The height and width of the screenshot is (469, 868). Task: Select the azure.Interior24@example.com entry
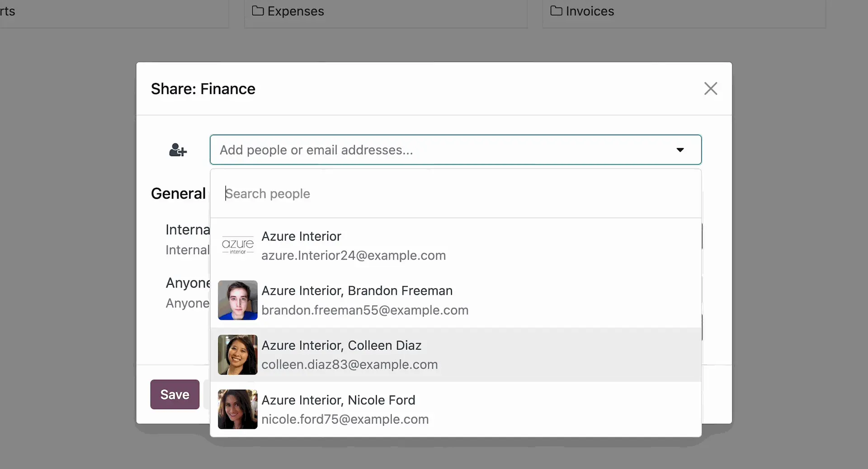coord(354,256)
